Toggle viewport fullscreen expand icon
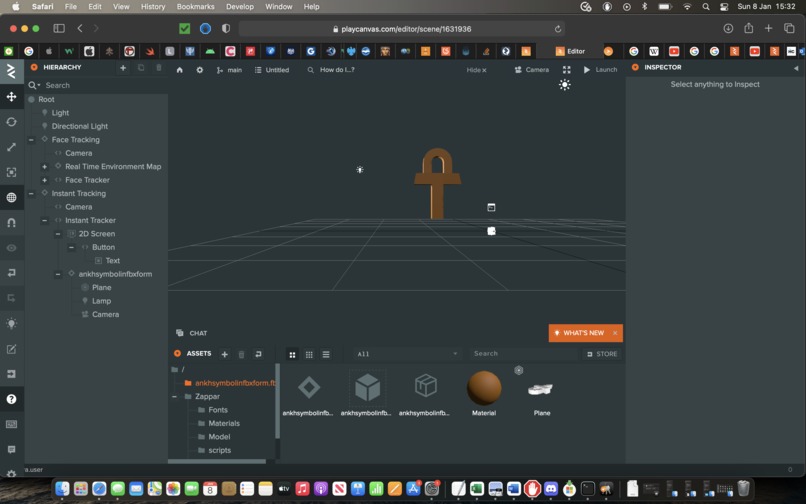 point(566,70)
